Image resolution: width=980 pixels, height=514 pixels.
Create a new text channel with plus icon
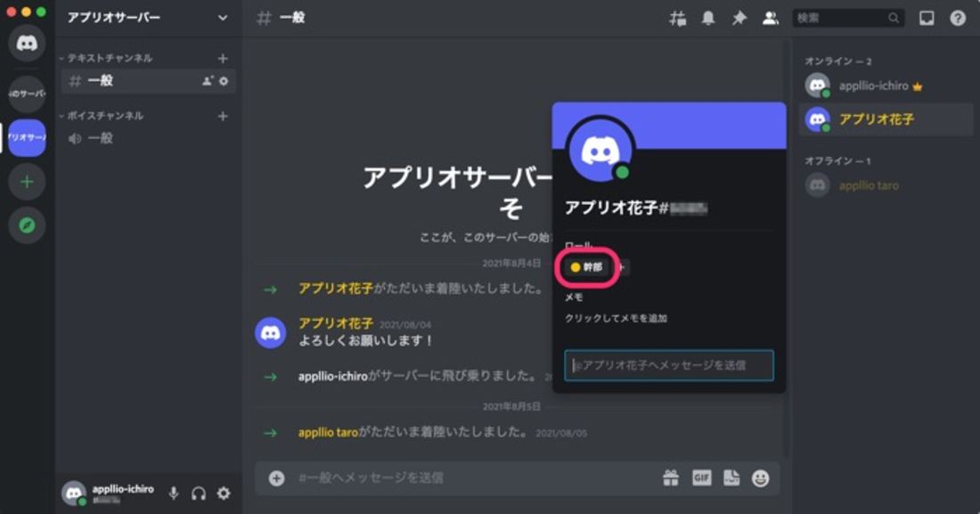pyautogui.click(x=223, y=58)
